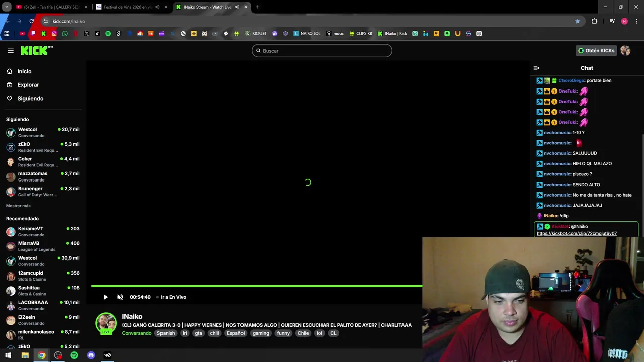Open Explorar in the sidebar
Image resolution: width=644 pixels, height=362 pixels.
point(28,85)
